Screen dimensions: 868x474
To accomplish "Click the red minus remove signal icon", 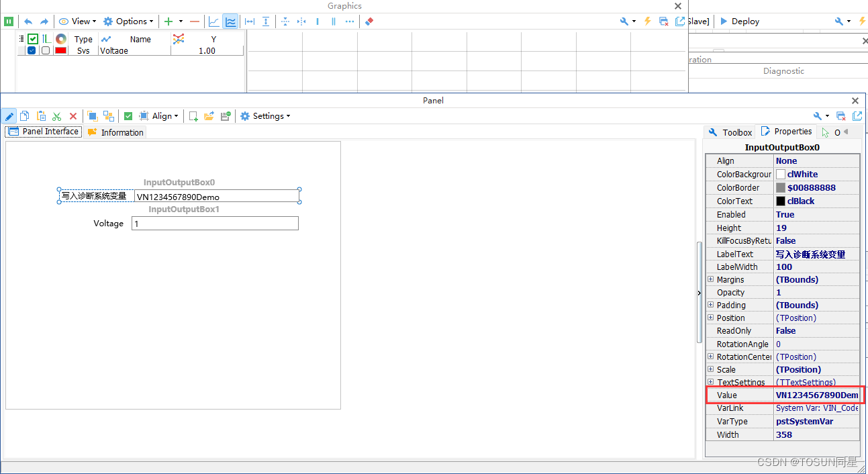I will (x=195, y=21).
